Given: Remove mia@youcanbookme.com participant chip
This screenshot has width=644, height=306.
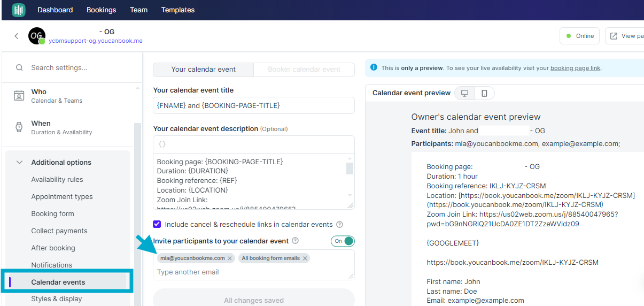Looking at the screenshot, I should pos(230,258).
